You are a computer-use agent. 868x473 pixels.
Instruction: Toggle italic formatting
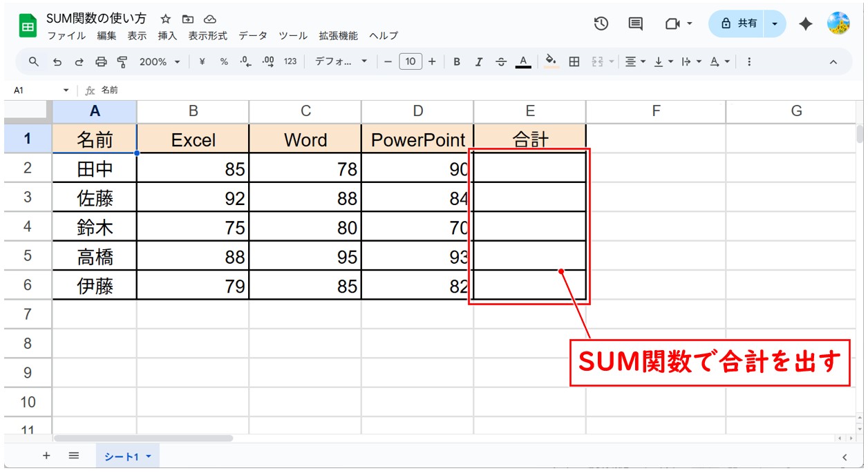pos(479,62)
